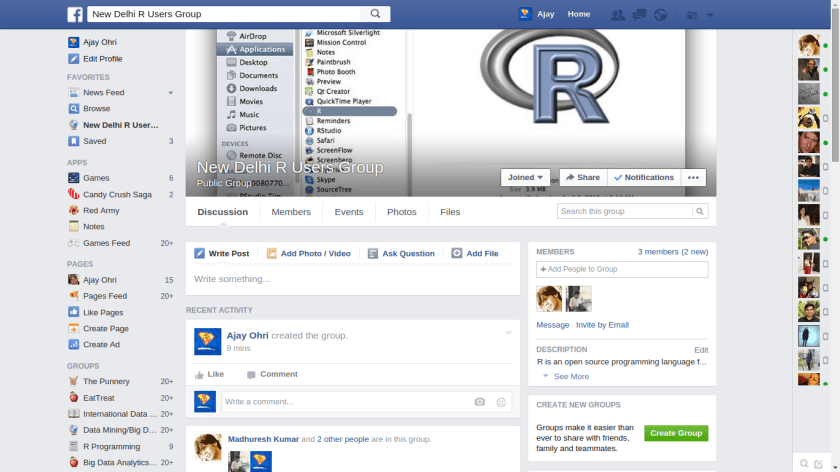Open the more options ellipsis button
The height and width of the screenshot is (472, 840).
693,177
